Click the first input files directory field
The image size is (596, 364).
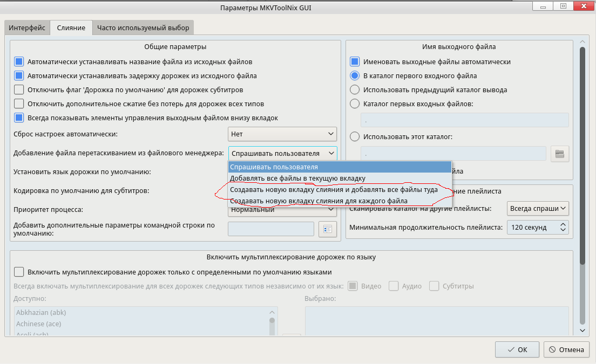click(x=464, y=120)
